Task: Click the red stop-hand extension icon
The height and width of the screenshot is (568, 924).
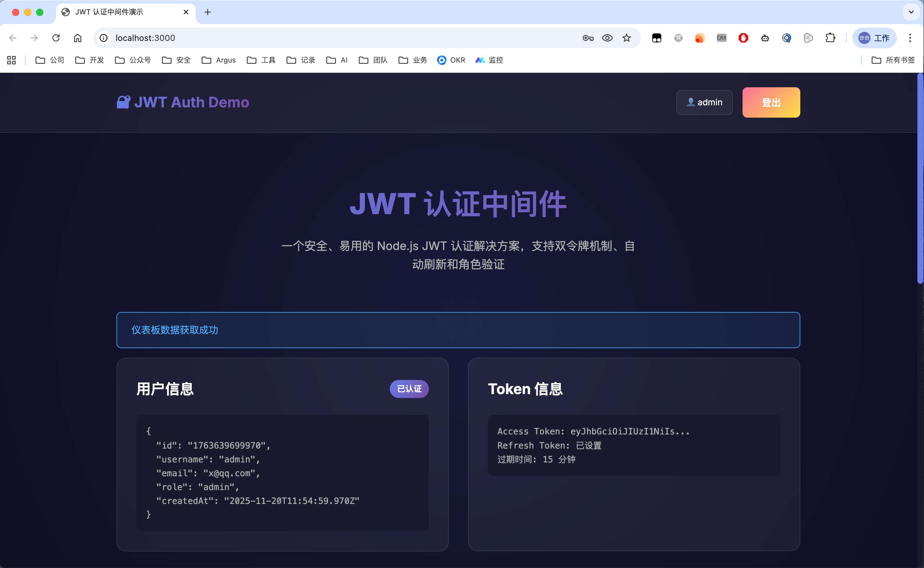Action: tap(743, 38)
